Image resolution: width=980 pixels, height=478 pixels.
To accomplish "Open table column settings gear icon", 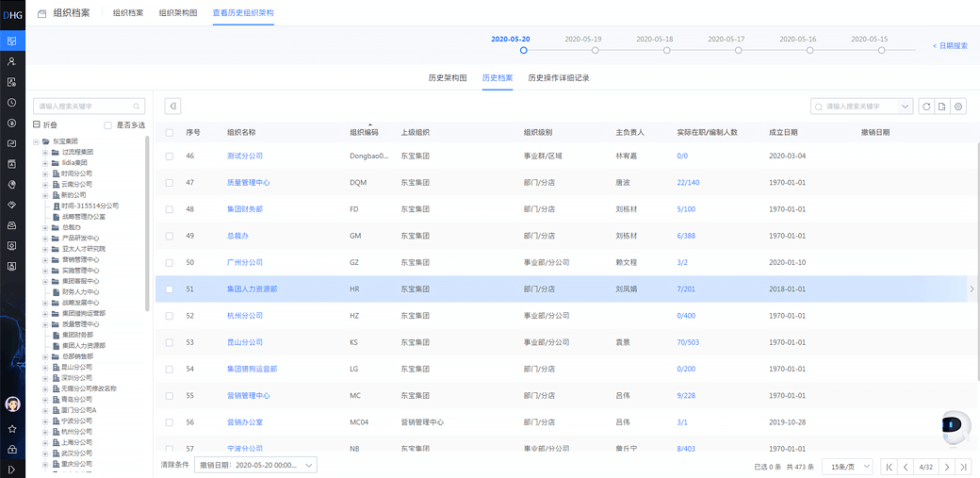I will [958, 107].
